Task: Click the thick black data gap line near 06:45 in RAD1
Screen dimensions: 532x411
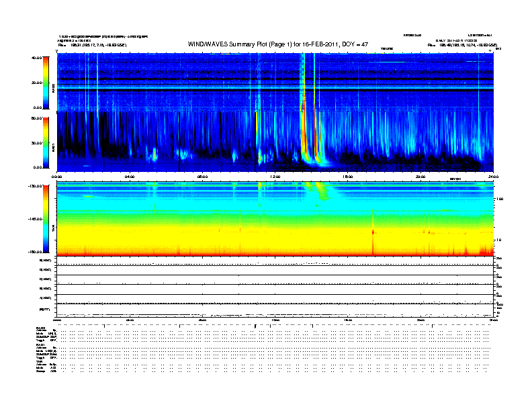Action: coord(179,142)
